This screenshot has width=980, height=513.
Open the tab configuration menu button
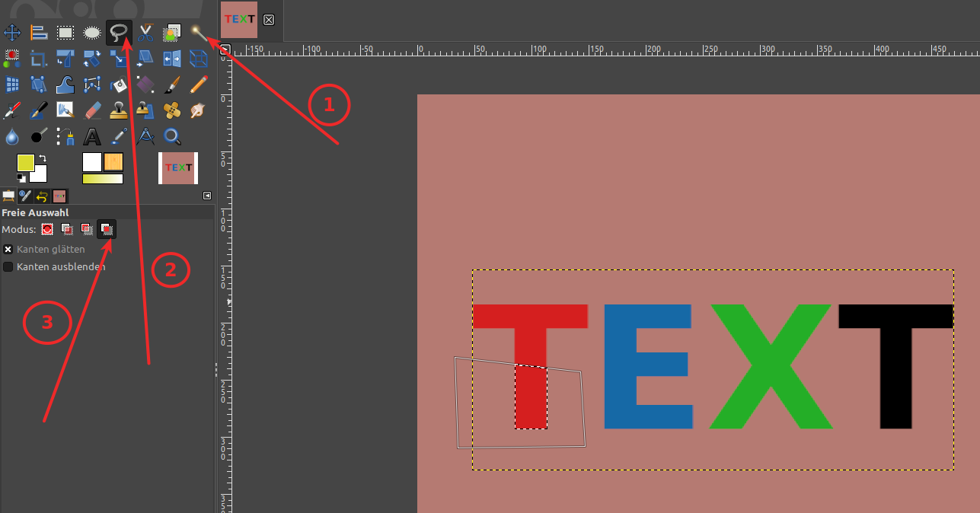point(207,196)
